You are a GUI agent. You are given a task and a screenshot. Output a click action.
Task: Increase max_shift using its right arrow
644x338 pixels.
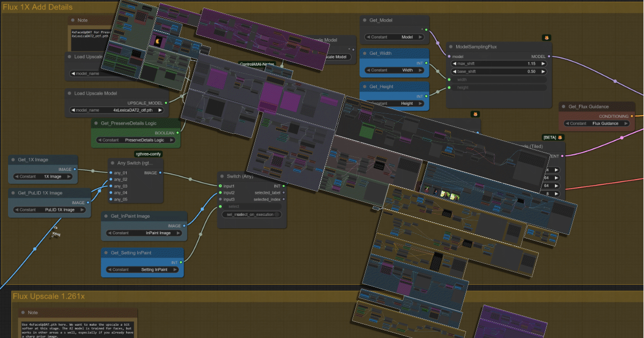(543, 63)
